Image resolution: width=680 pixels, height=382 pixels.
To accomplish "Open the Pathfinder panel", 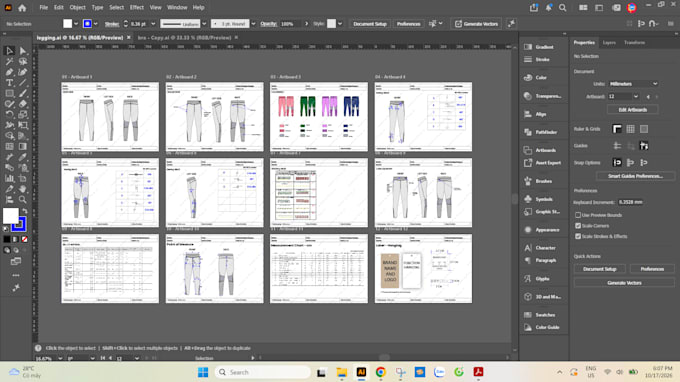I will (x=539, y=132).
